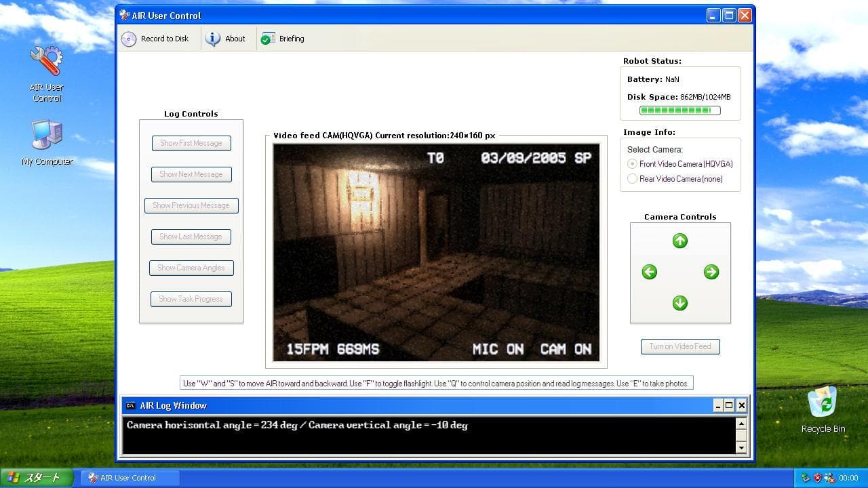The height and width of the screenshot is (488, 868).
Task: Click the Battery: NaN status text
Action: pyautogui.click(x=653, y=79)
